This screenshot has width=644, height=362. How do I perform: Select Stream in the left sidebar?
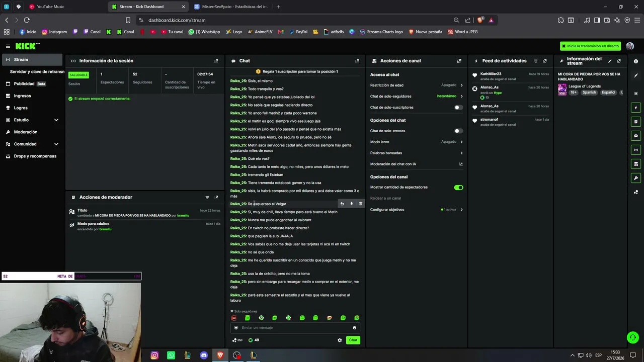[32, 60]
